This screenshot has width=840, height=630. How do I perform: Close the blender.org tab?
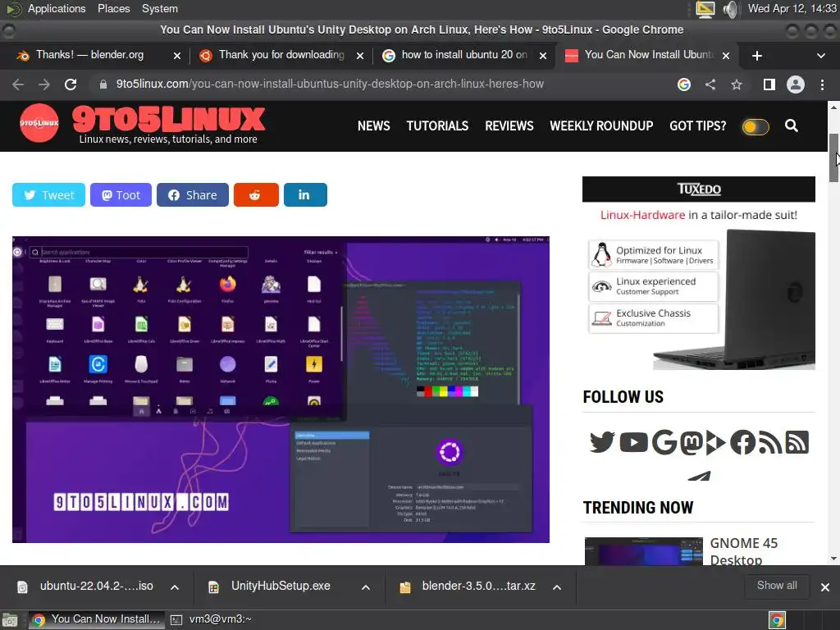click(177, 55)
